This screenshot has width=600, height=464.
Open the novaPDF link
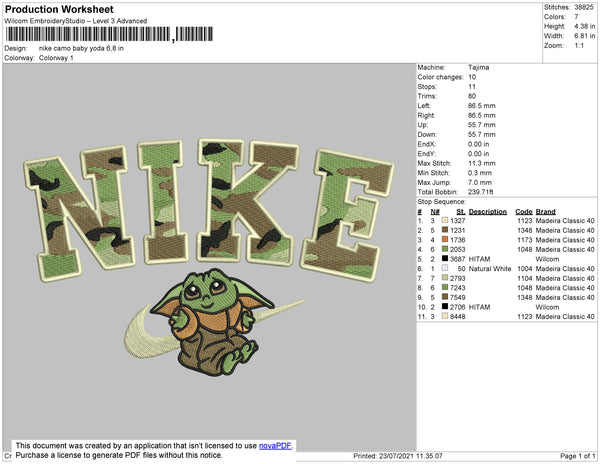[276, 446]
